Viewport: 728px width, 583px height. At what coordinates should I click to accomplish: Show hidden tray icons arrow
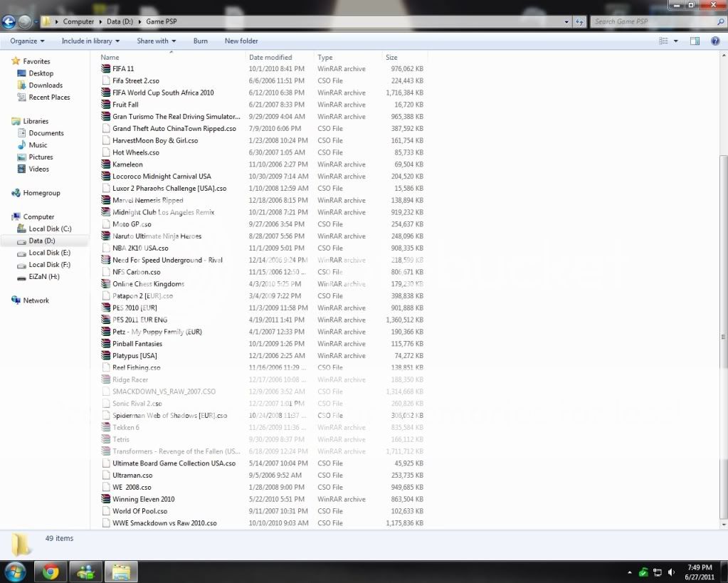(x=630, y=573)
